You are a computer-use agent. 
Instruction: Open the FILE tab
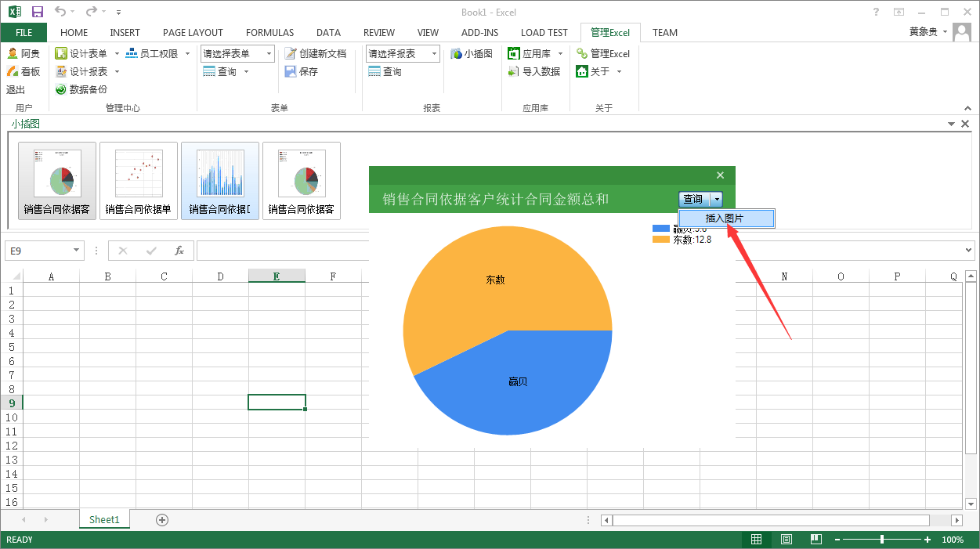(24, 32)
